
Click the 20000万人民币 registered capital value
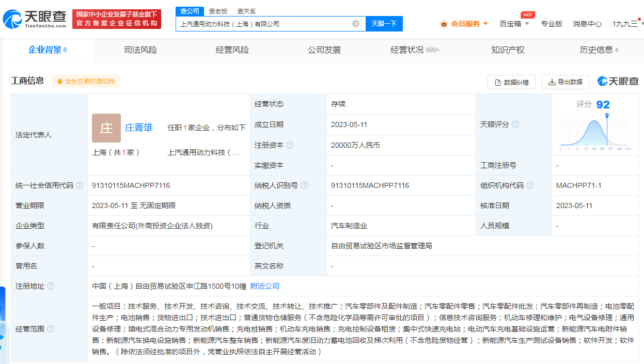355,145
